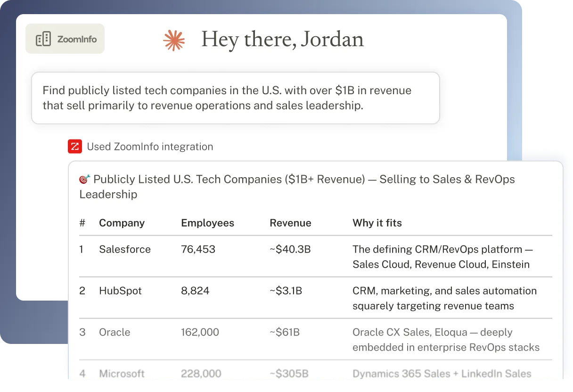Click the 'Hey there, Jordan' greeting

283,39
